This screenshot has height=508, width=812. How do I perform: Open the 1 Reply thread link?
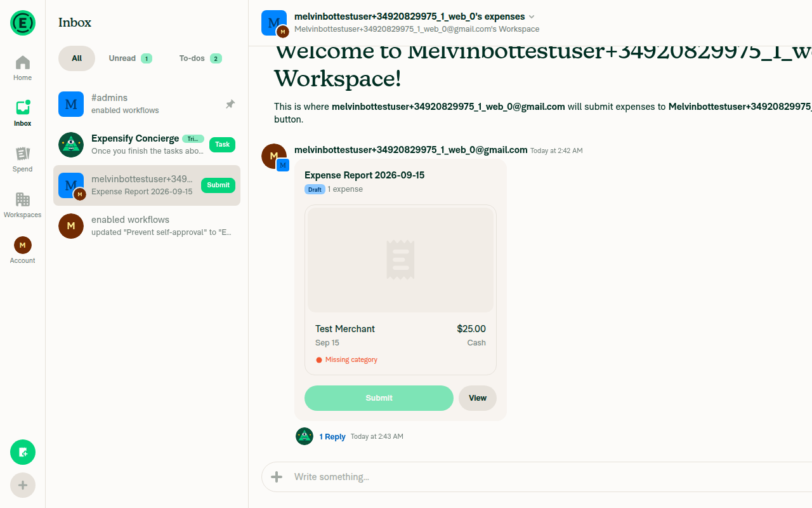[x=332, y=437]
